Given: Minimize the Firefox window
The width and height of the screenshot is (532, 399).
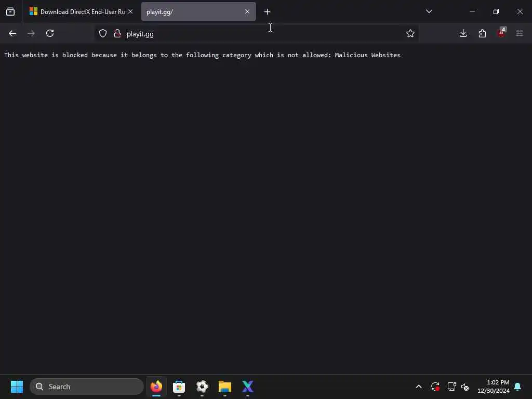Looking at the screenshot, I should point(472,11).
